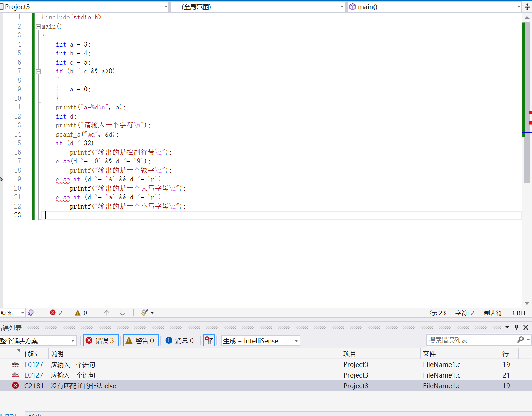Toggle the 错误 3 errors filter
This screenshot has height=416, width=532.
point(101,340)
